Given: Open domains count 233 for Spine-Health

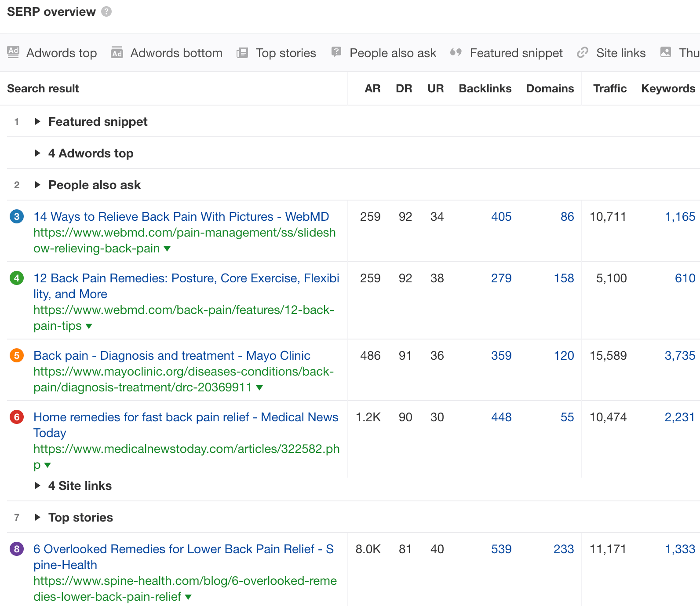Looking at the screenshot, I should click(x=564, y=549).
